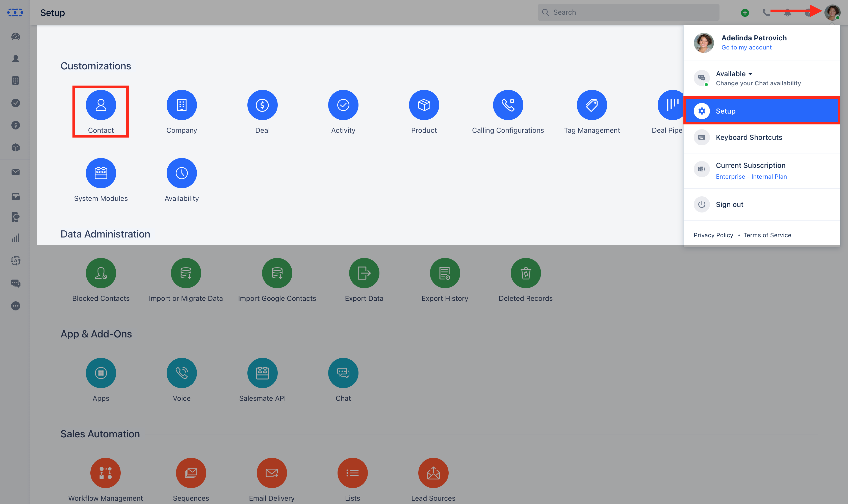
Task: Open the Lead Sources icon
Action: [x=433, y=473]
